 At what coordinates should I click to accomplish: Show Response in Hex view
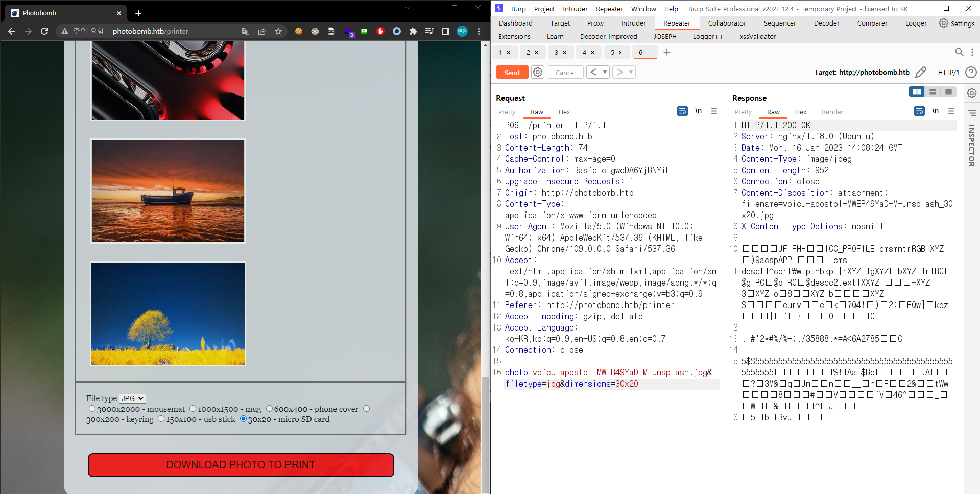click(800, 112)
